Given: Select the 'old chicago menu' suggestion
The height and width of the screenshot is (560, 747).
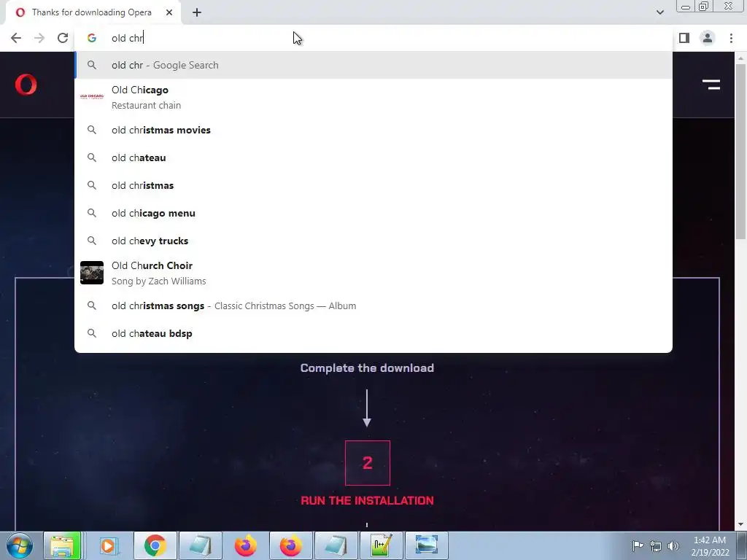Looking at the screenshot, I should click(x=373, y=214).
